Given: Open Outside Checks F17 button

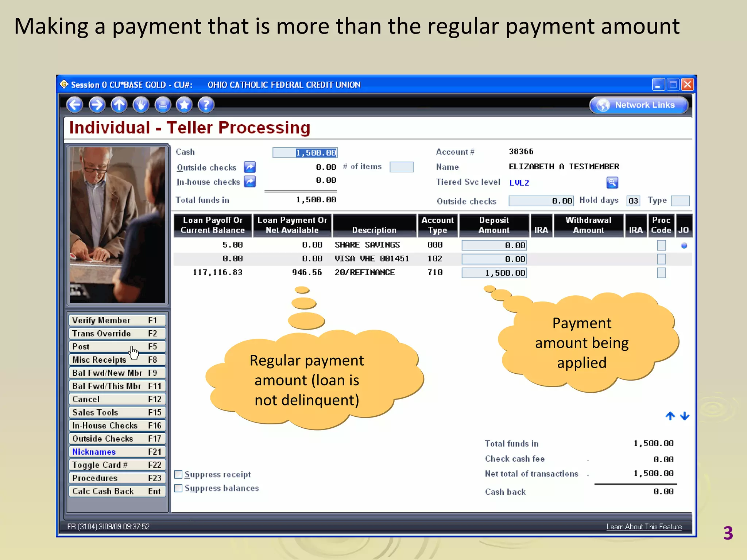Looking at the screenshot, I should coord(117,438).
